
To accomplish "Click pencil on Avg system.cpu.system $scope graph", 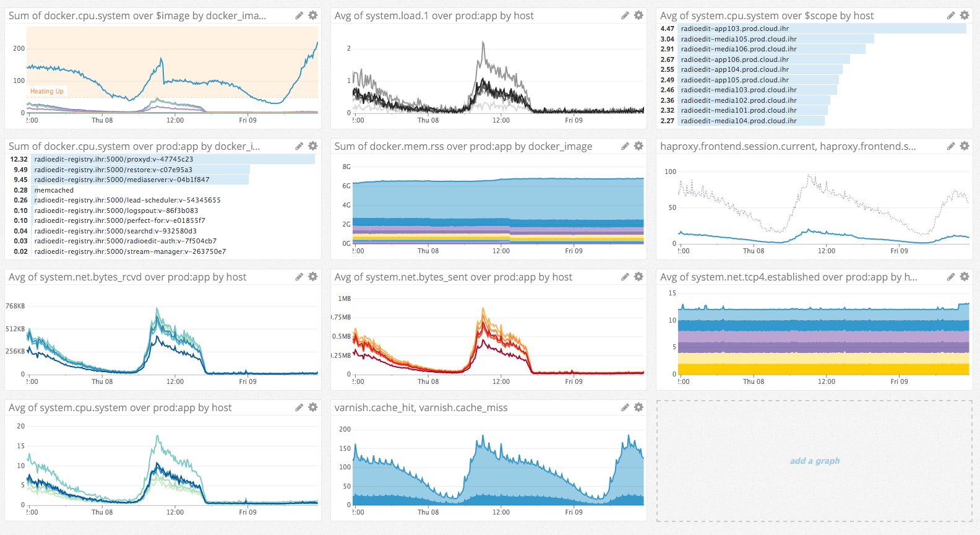I will [950, 15].
